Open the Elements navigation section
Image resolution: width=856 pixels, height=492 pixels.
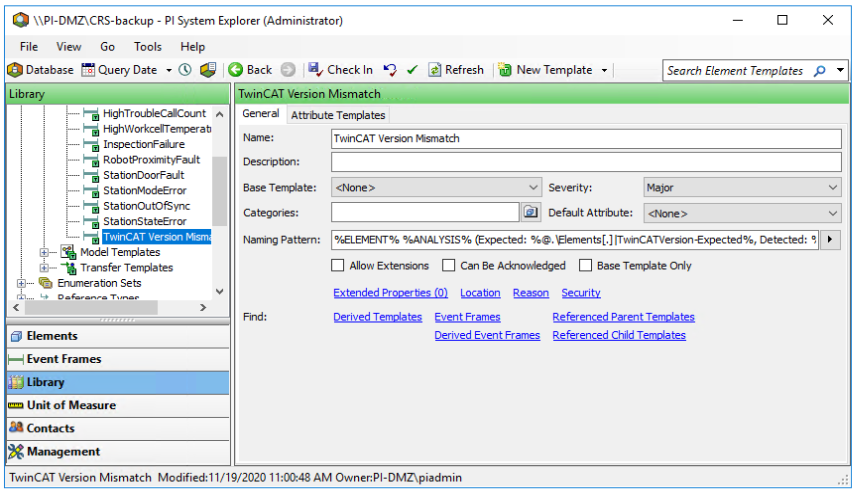[x=118, y=336]
